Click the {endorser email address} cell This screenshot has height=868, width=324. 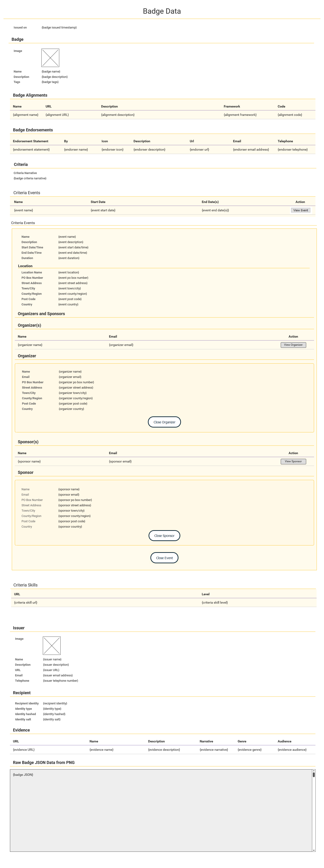(251, 150)
